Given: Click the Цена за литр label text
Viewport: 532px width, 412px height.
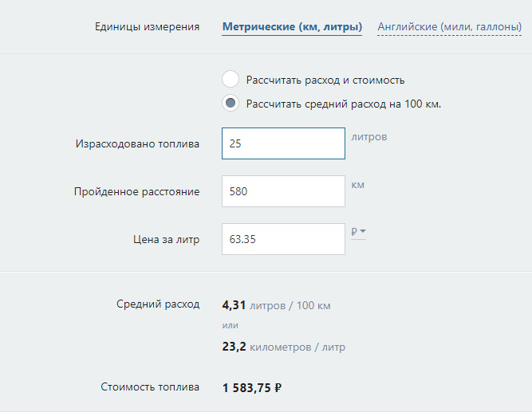Looking at the screenshot, I should tap(166, 238).
